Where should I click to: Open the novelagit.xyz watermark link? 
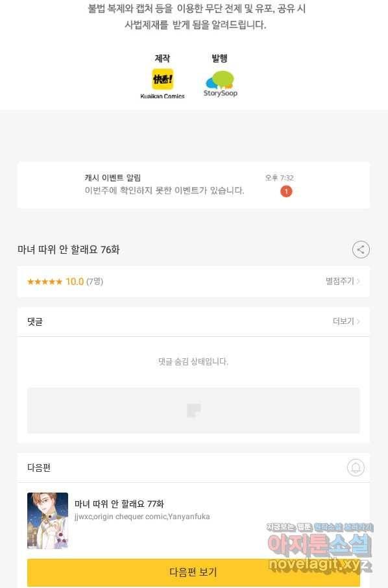click(319, 564)
